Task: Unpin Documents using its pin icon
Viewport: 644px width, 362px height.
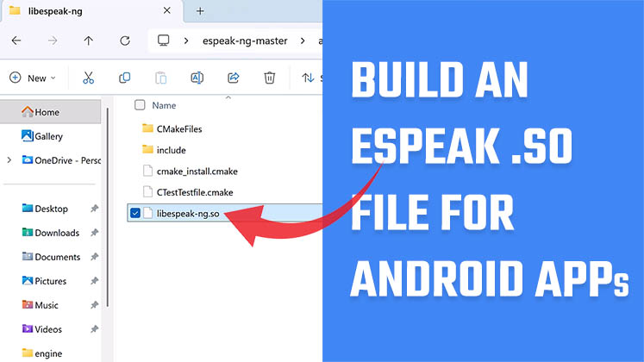Action: click(x=95, y=257)
